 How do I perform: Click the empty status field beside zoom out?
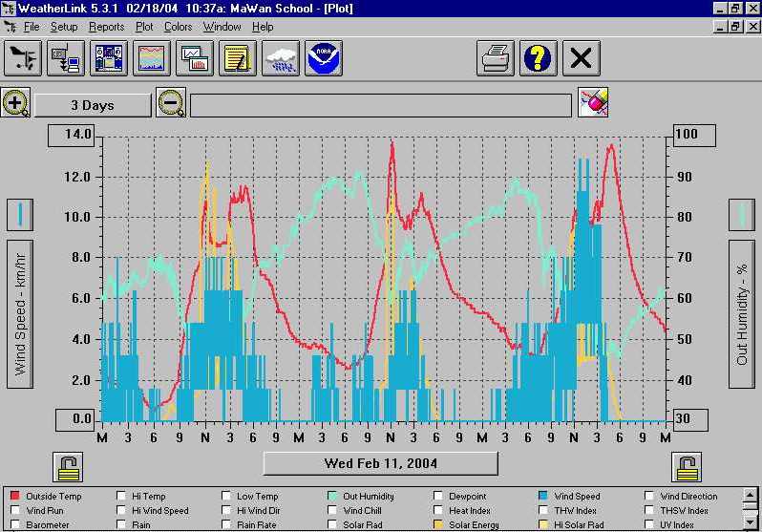[381, 105]
